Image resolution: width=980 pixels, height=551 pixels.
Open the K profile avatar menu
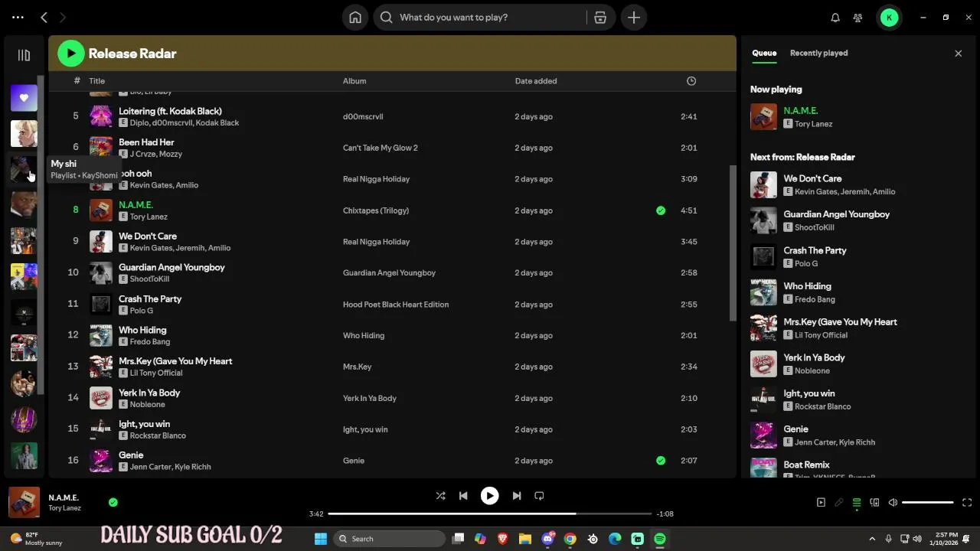pyautogui.click(x=889, y=17)
